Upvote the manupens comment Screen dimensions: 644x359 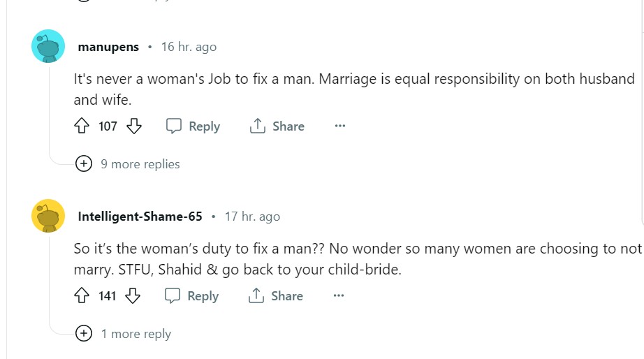point(82,126)
